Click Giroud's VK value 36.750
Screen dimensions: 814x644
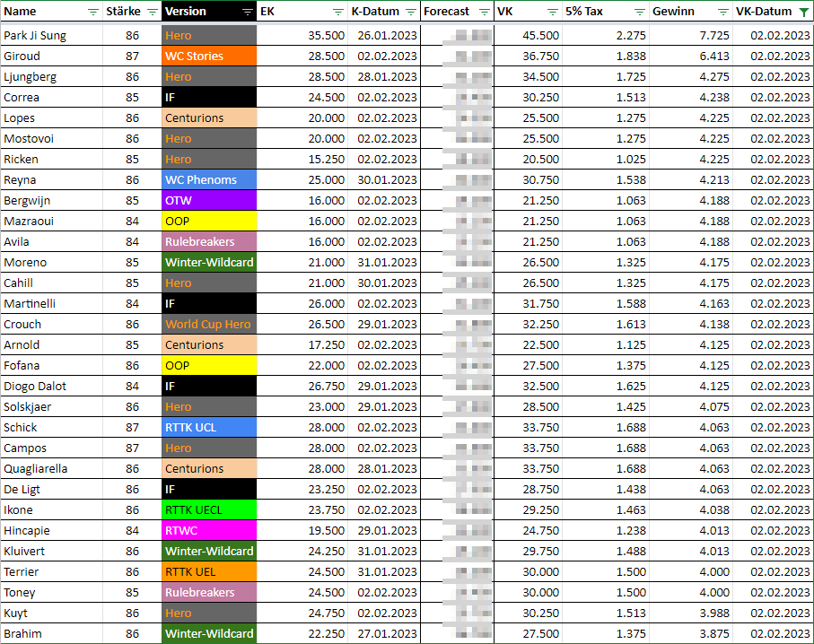pos(540,56)
